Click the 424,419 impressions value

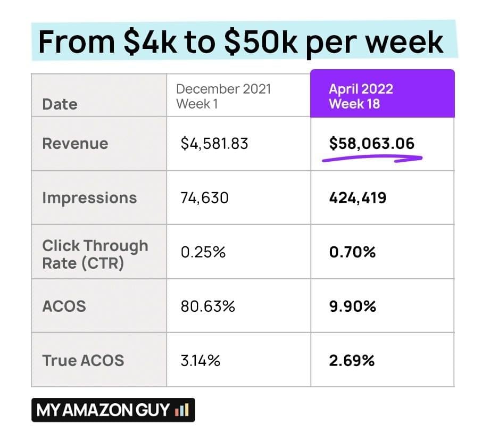click(358, 198)
